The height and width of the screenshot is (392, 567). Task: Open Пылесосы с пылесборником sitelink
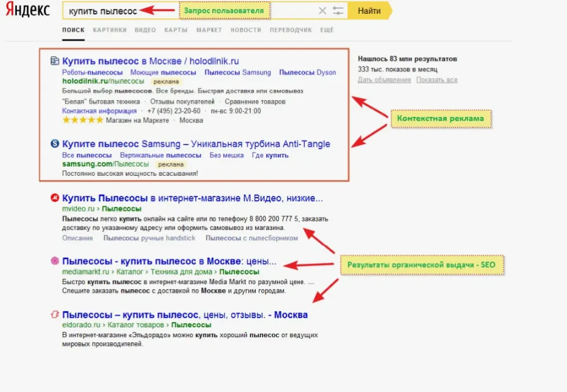252,238
